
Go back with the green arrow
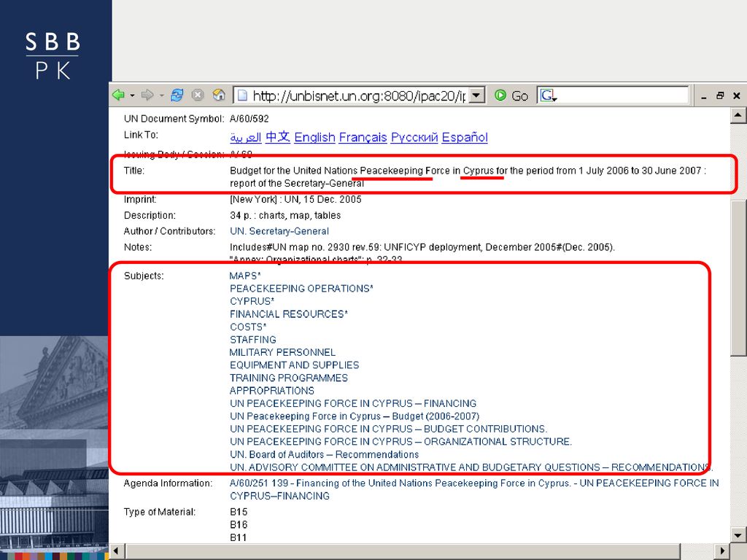pos(118,96)
